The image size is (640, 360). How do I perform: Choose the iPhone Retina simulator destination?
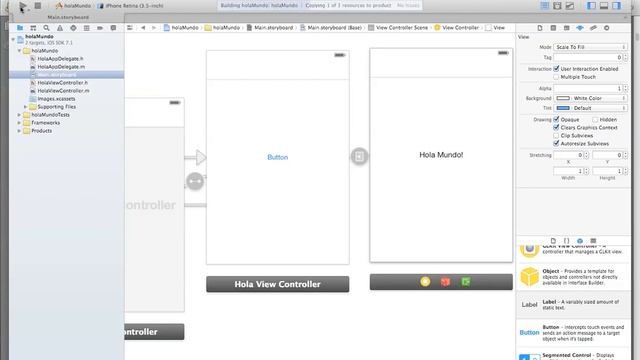click(x=131, y=6)
